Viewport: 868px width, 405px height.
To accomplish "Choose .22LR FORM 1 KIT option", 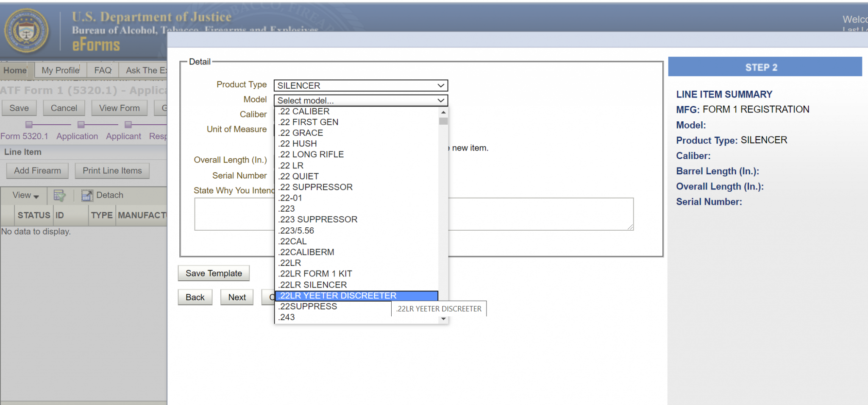I will [x=356, y=274].
